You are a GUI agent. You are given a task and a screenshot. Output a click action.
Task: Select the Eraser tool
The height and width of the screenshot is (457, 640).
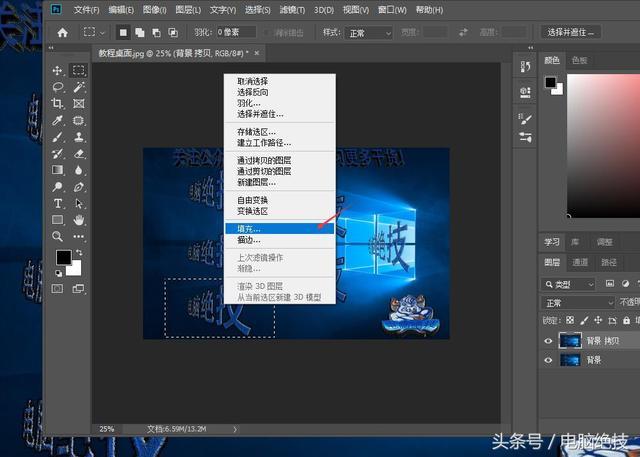pyautogui.click(x=78, y=153)
